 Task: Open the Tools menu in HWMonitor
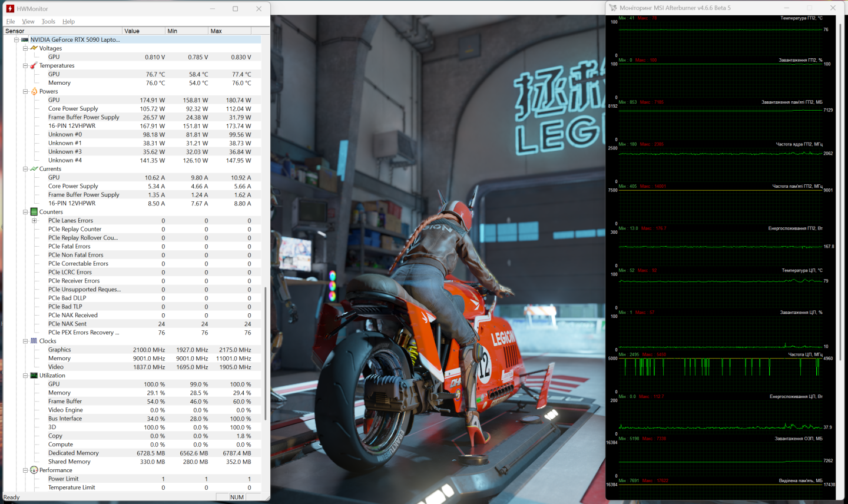point(48,22)
